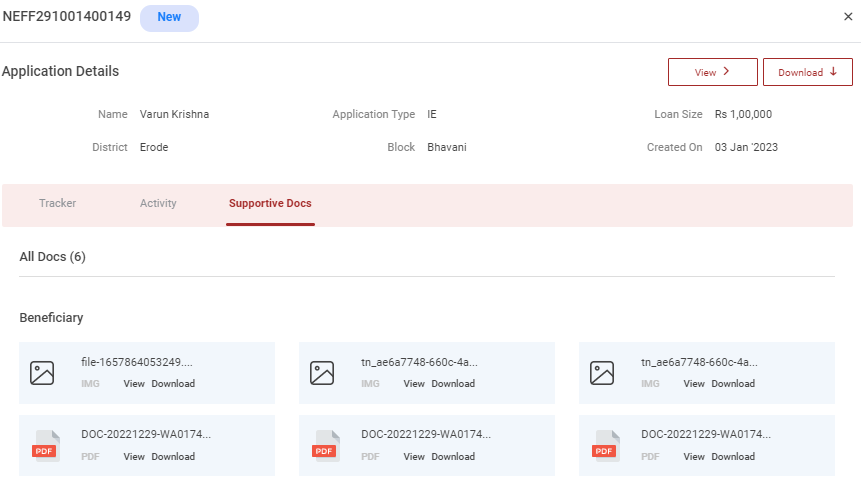Click the All Docs (6) heading
This screenshot has height=496, width=861.
click(52, 257)
